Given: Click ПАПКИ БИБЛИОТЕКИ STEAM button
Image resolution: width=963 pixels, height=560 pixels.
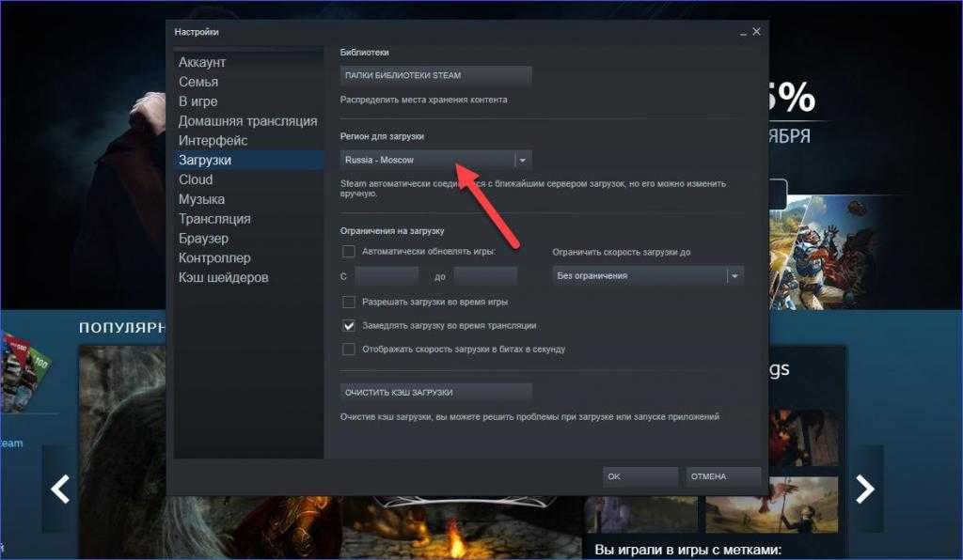Looking at the screenshot, I should (x=436, y=75).
